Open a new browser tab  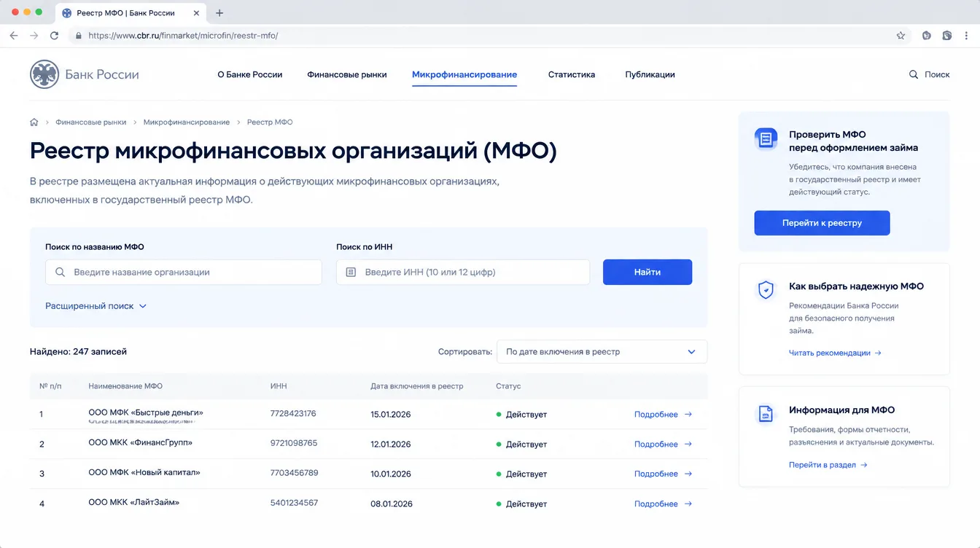tap(219, 12)
